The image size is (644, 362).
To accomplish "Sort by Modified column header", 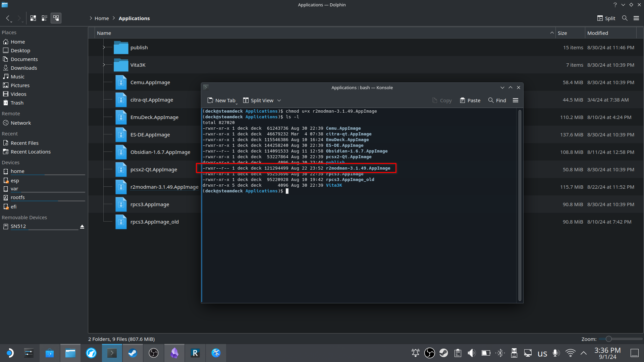I will click(610, 33).
